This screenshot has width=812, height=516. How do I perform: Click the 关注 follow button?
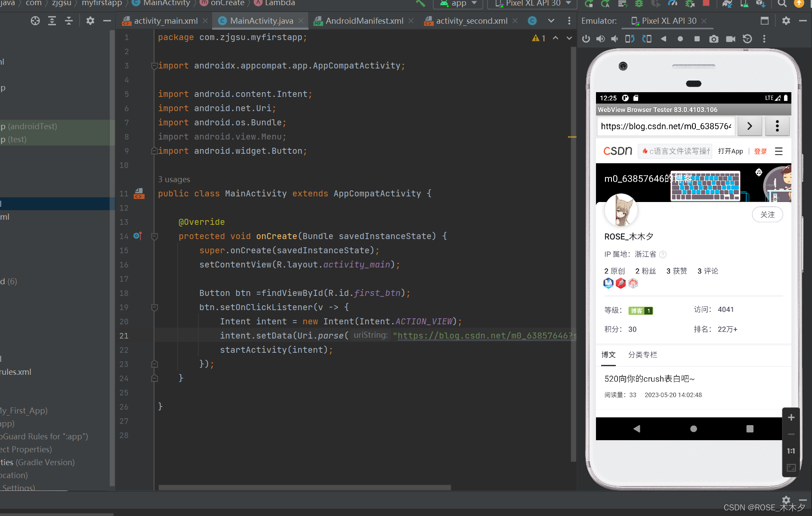point(768,214)
